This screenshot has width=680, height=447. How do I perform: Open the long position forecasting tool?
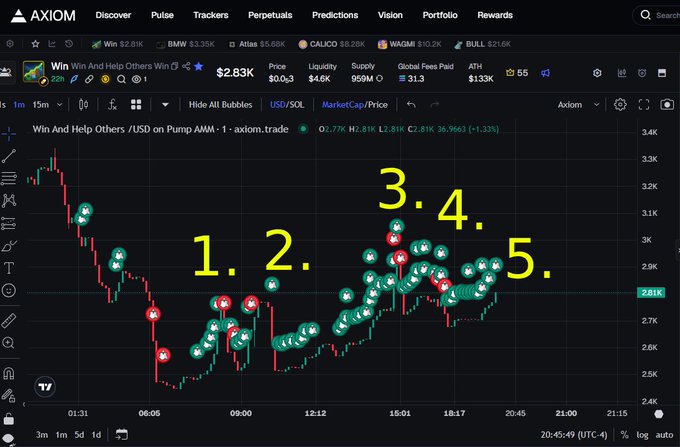[9, 223]
